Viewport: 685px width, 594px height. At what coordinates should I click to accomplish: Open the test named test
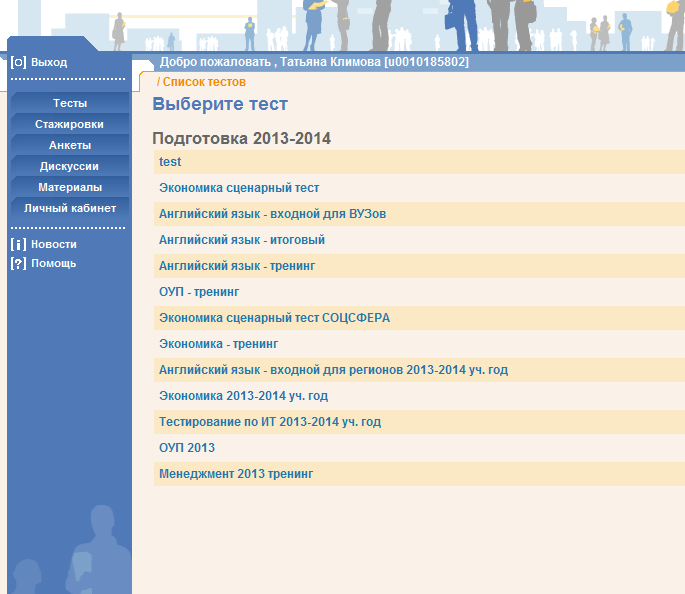point(170,162)
